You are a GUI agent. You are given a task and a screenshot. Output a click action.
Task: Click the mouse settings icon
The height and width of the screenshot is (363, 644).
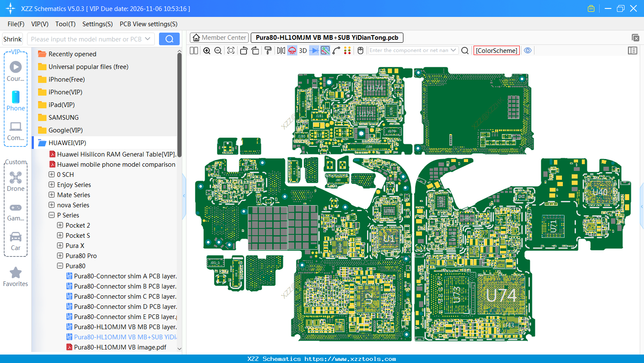point(360,51)
